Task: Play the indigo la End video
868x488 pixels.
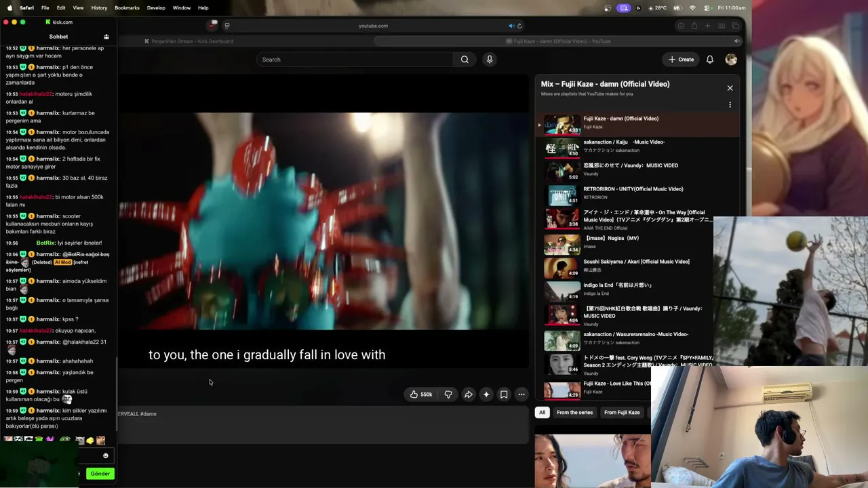Action: click(625, 291)
